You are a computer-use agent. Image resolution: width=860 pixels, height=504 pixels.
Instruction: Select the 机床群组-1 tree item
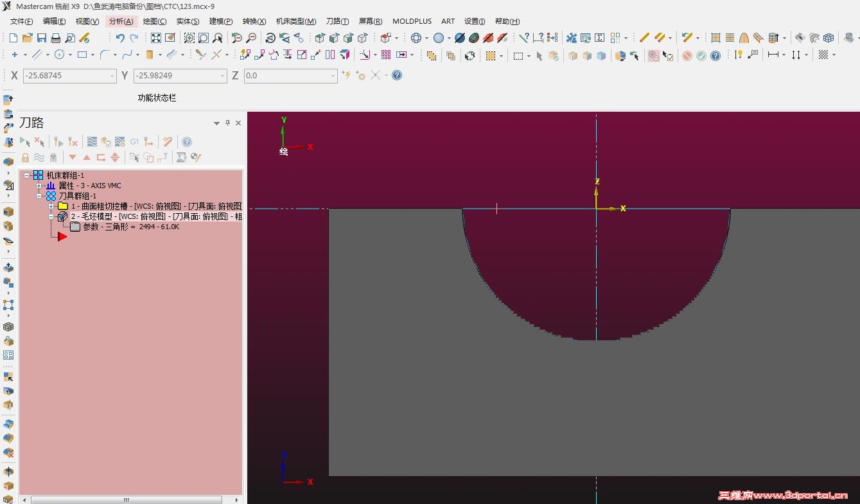66,175
